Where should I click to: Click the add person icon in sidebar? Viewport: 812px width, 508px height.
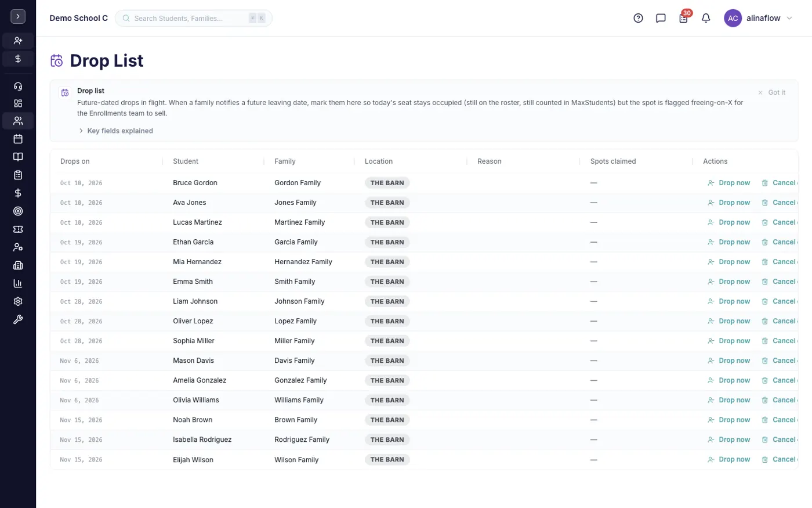click(18, 41)
